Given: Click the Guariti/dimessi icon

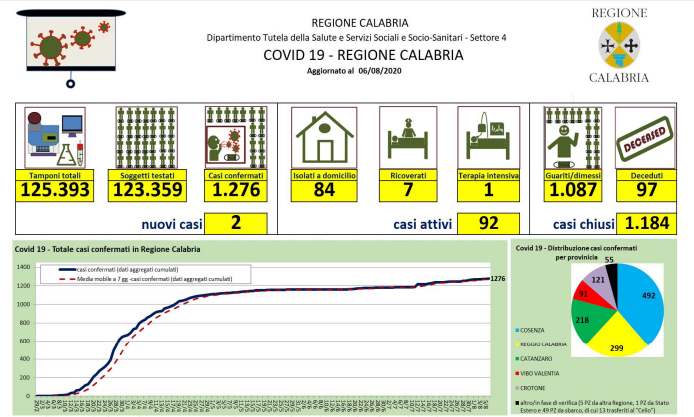Looking at the screenshot, I should click(x=571, y=138).
